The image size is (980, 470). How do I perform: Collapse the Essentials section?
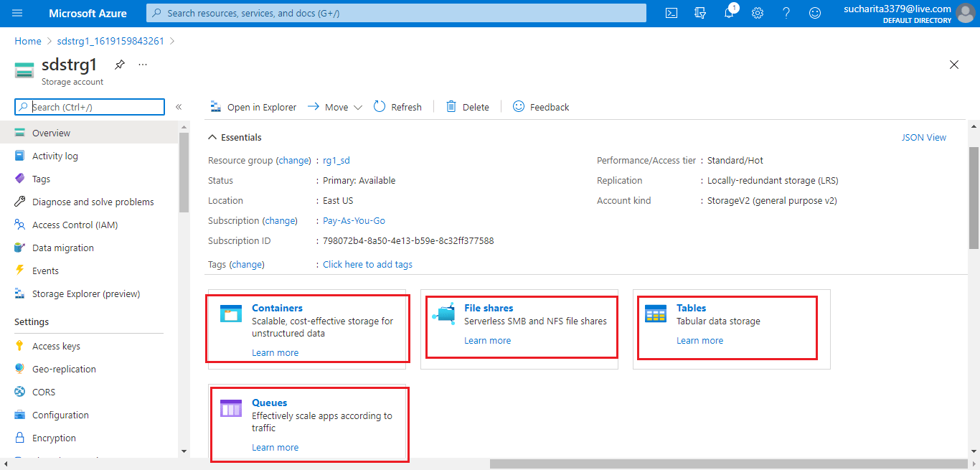[212, 137]
